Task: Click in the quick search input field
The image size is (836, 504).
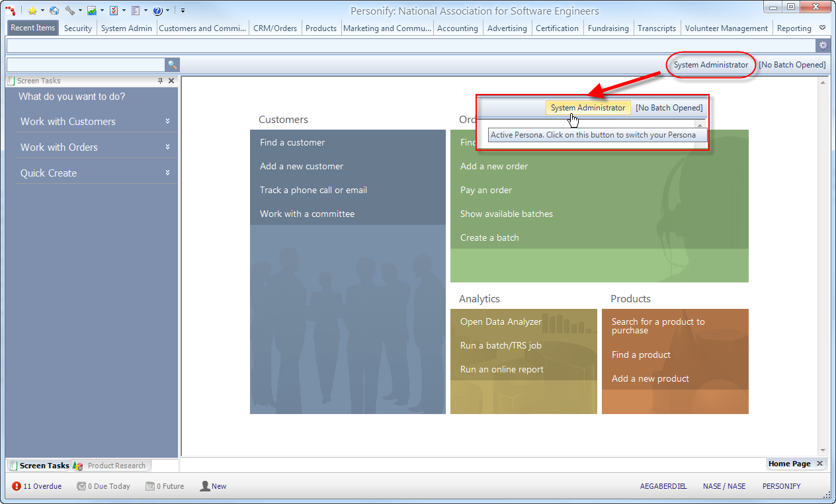Action: 85,65
